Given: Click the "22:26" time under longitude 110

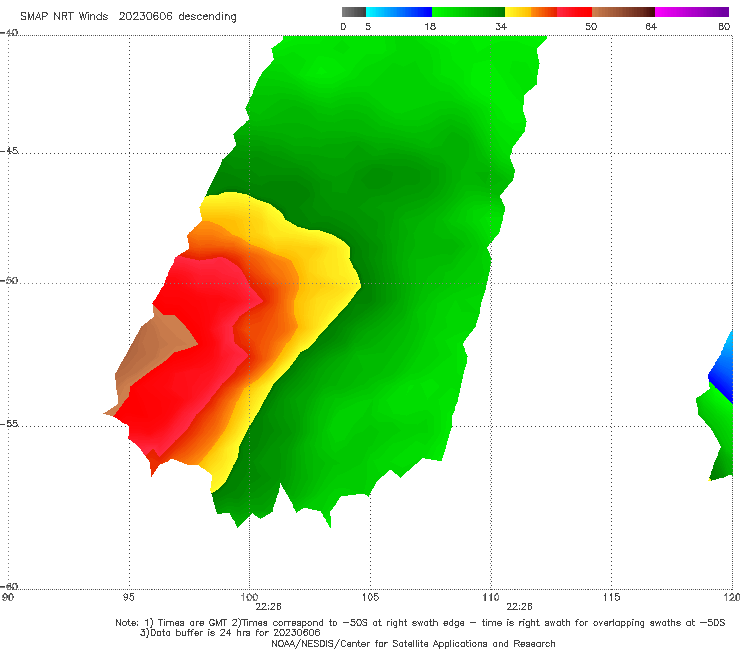Looking at the screenshot, I should tap(519, 607).
